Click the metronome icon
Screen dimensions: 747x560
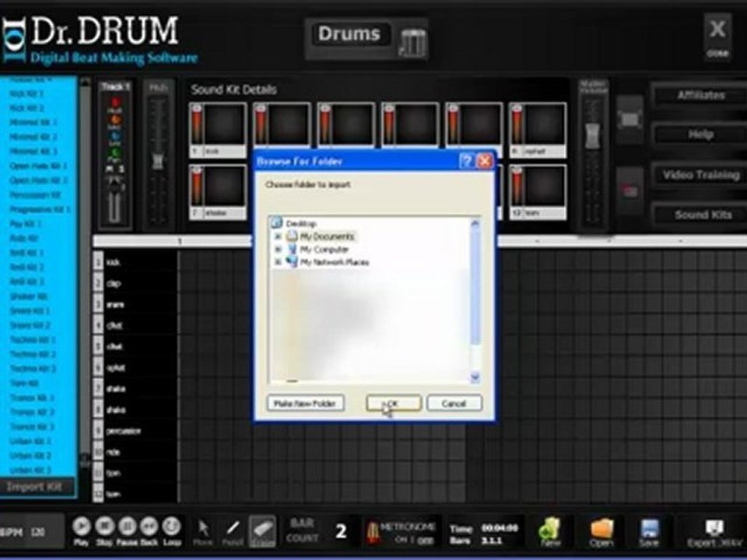tap(373, 532)
